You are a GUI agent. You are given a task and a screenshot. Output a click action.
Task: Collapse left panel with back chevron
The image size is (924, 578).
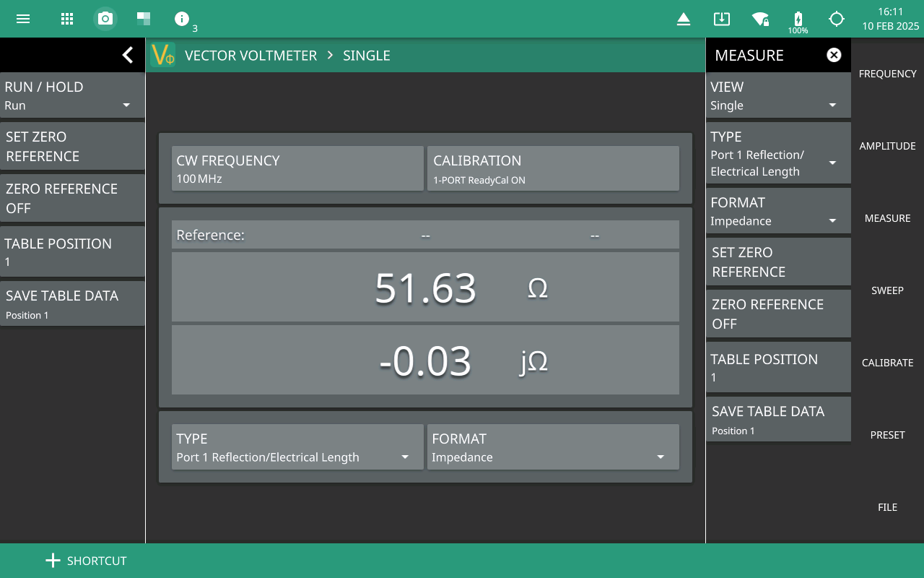[128, 55]
